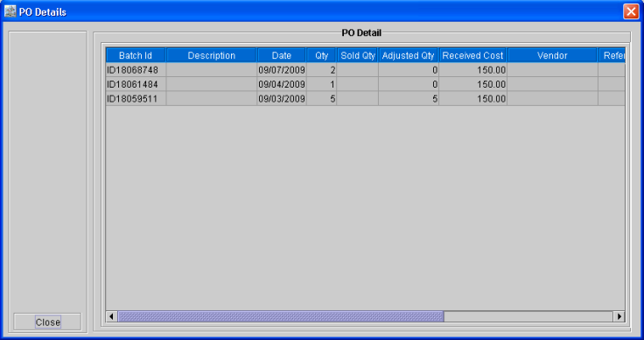
Task: Click the Description column header
Action: [x=212, y=55]
